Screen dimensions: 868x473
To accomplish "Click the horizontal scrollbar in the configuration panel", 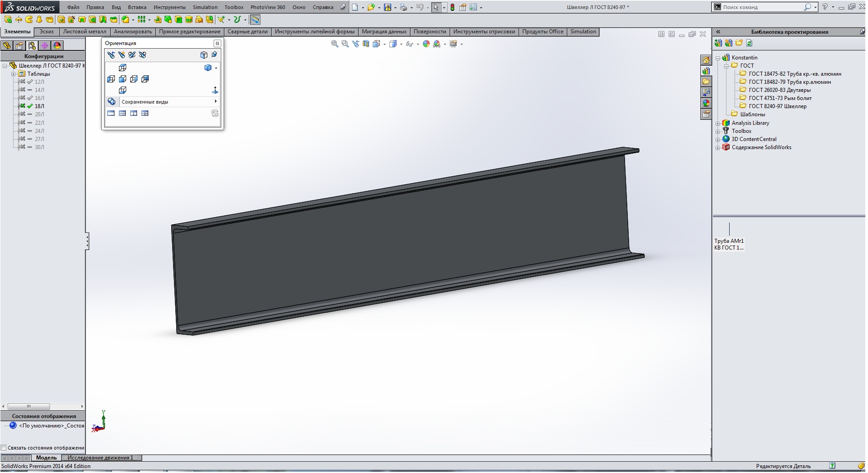I will (29, 406).
